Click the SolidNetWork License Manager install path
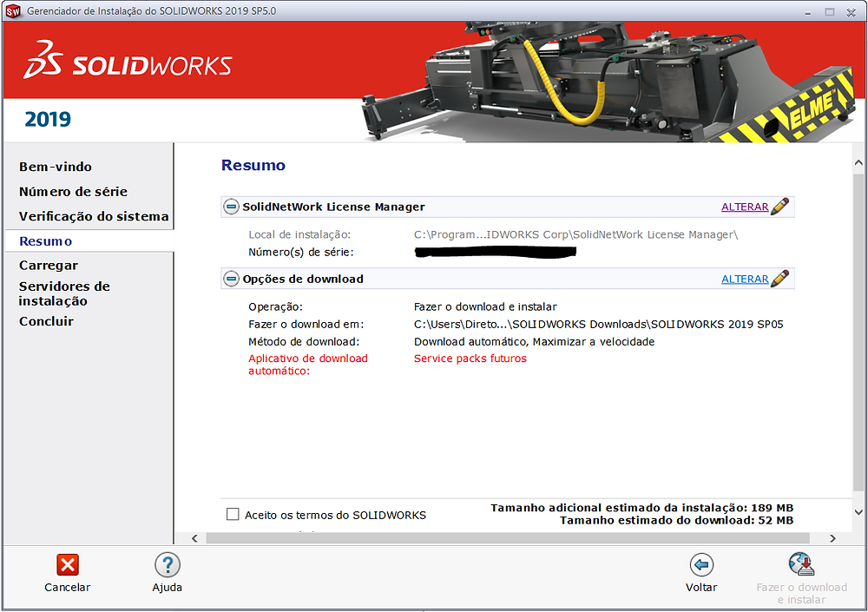Viewport: 868px width, 612px height. (575, 235)
